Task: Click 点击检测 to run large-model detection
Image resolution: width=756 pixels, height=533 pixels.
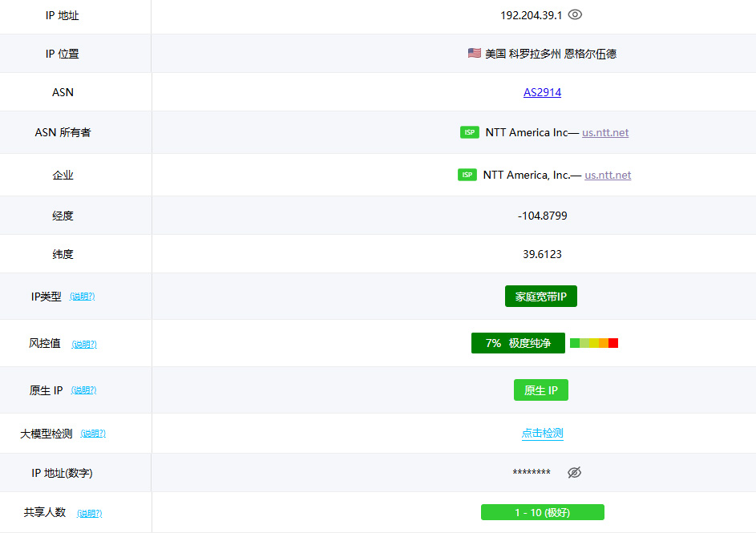Action: click(542, 433)
